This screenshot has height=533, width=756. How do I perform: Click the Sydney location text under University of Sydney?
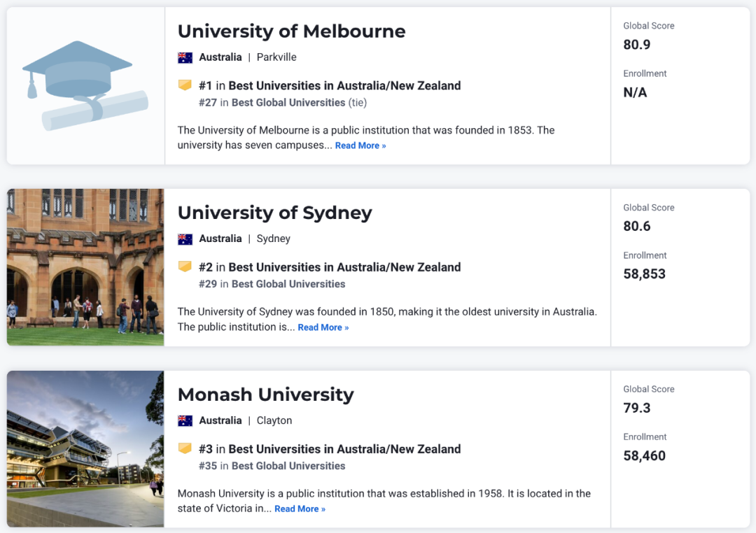pos(274,239)
